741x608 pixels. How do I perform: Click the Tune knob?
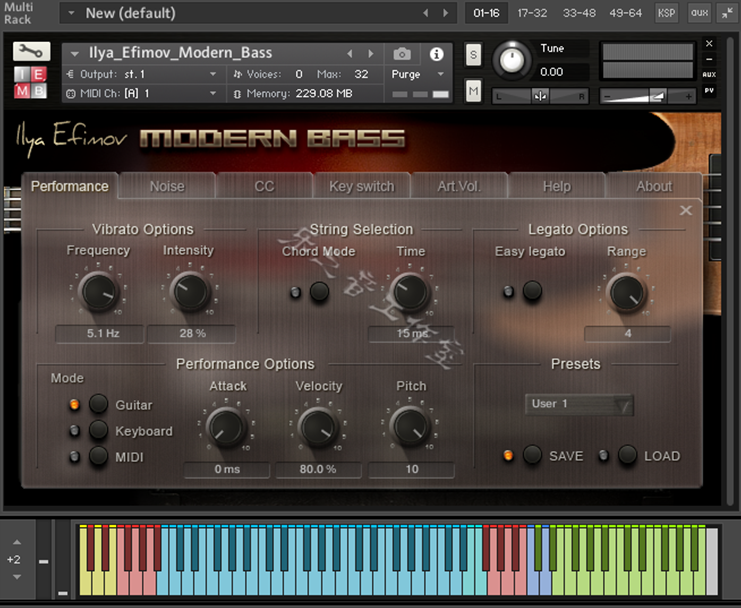(x=512, y=60)
